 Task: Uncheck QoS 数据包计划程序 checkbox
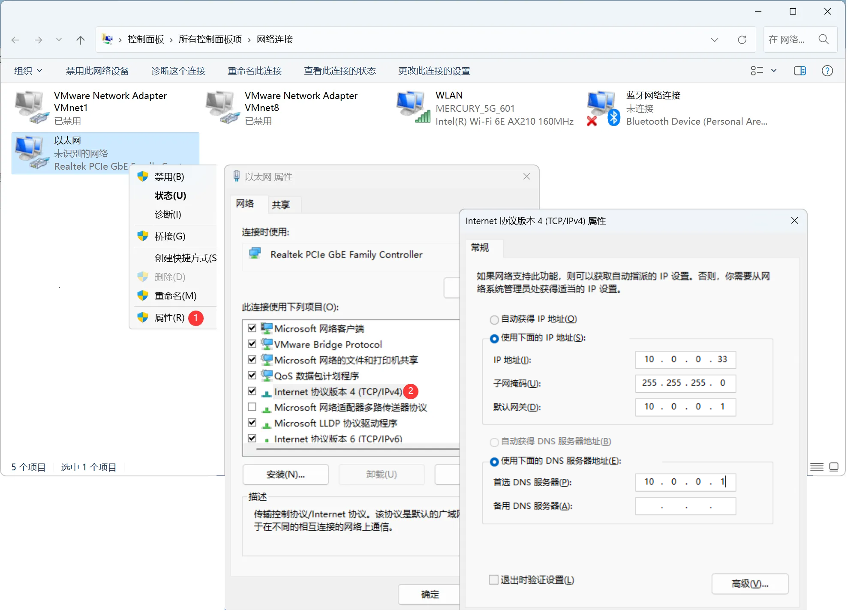[252, 375]
